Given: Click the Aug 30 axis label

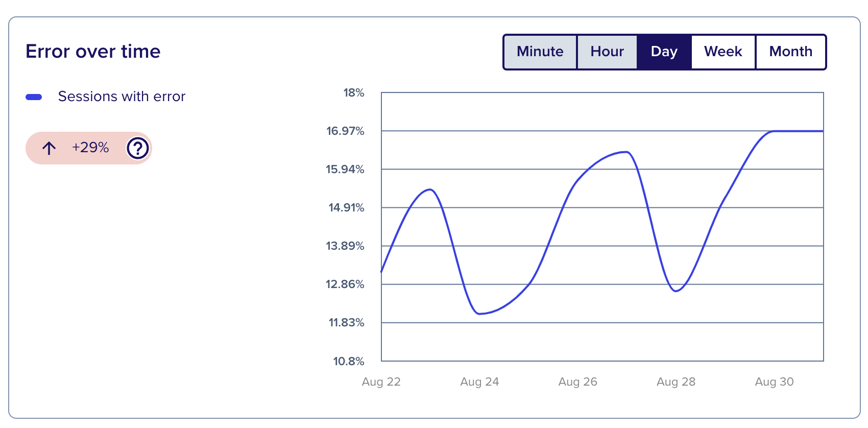Looking at the screenshot, I should 774,382.
